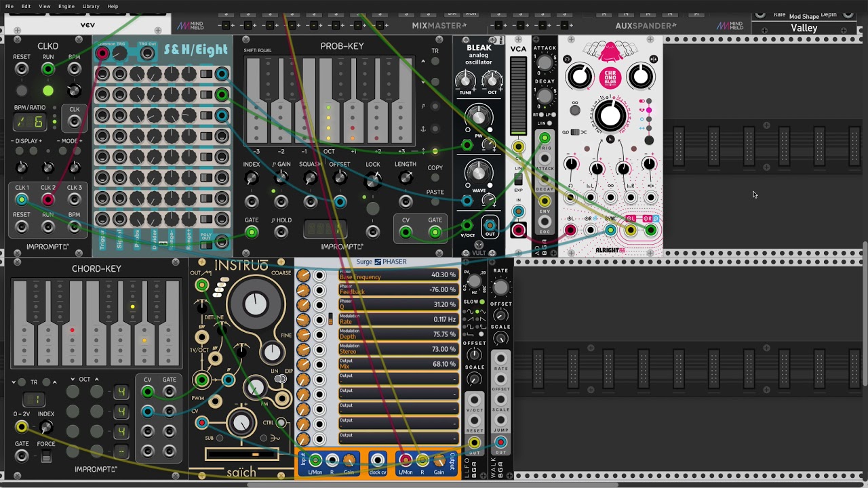Click Modulation Depth value '75.75 %'
This screenshot has width=868, height=488.
click(444, 335)
